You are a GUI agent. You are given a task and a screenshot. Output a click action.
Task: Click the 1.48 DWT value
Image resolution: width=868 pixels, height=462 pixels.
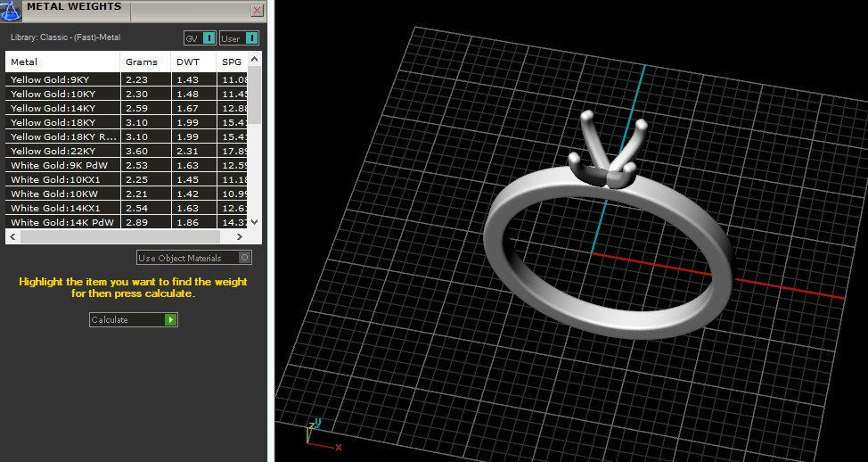188,95
